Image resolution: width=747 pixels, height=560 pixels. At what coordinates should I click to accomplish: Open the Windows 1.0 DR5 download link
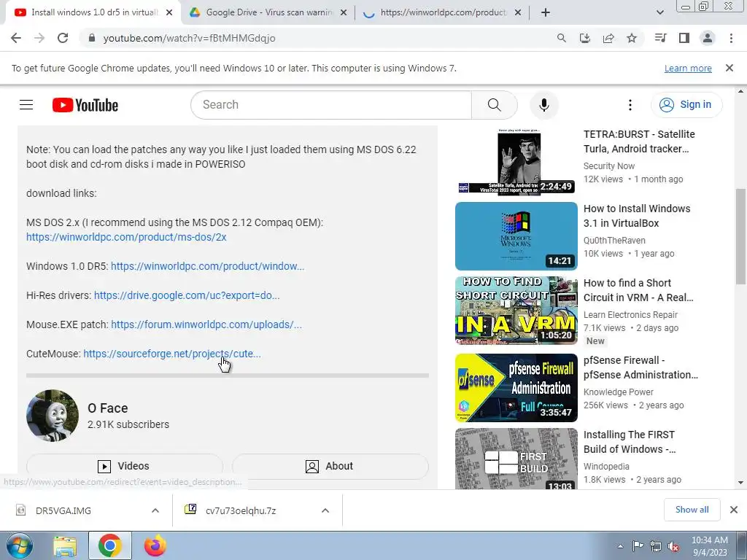[x=207, y=266]
